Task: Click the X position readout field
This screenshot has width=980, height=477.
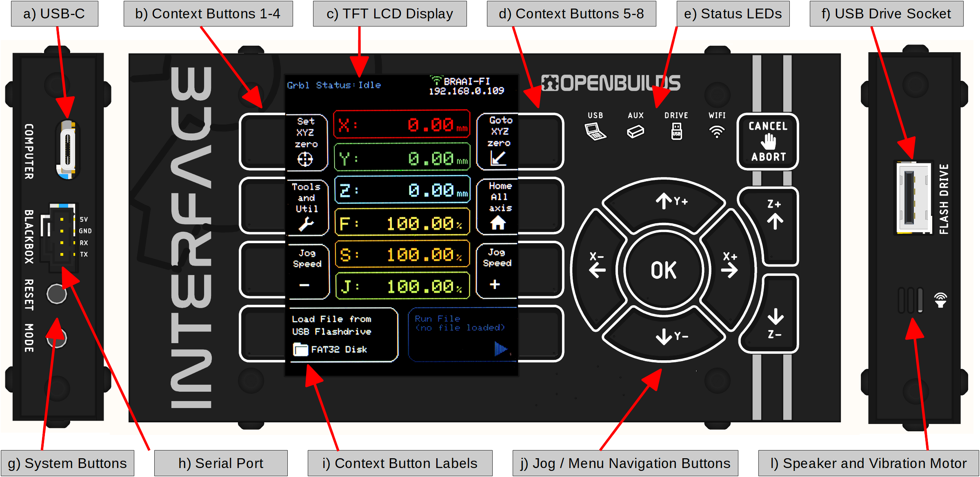Action: coord(402,124)
